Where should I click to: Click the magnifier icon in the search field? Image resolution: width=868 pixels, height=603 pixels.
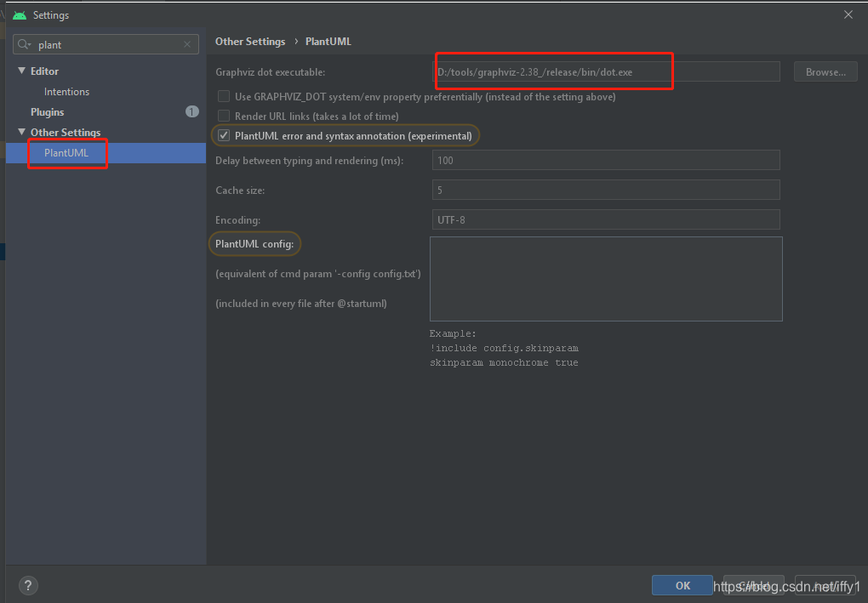point(24,43)
